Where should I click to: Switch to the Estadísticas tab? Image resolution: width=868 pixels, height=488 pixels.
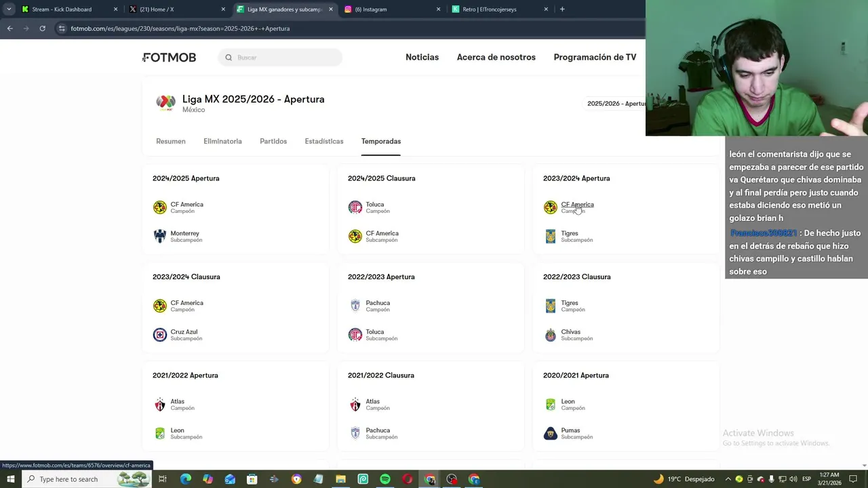coord(324,141)
